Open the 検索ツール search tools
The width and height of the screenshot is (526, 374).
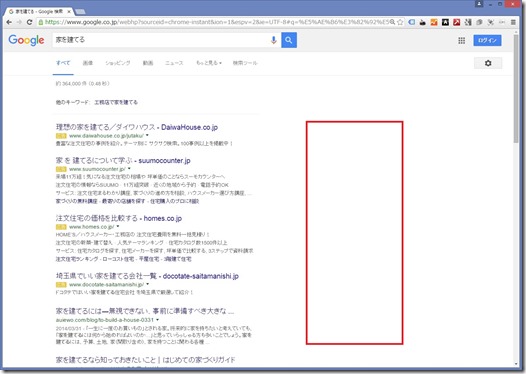(x=245, y=63)
